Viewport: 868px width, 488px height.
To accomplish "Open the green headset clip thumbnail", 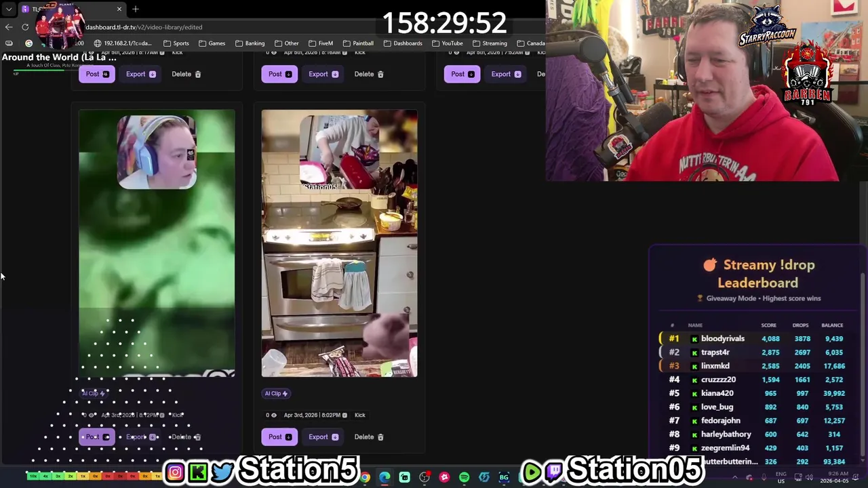I will click(157, 243).
